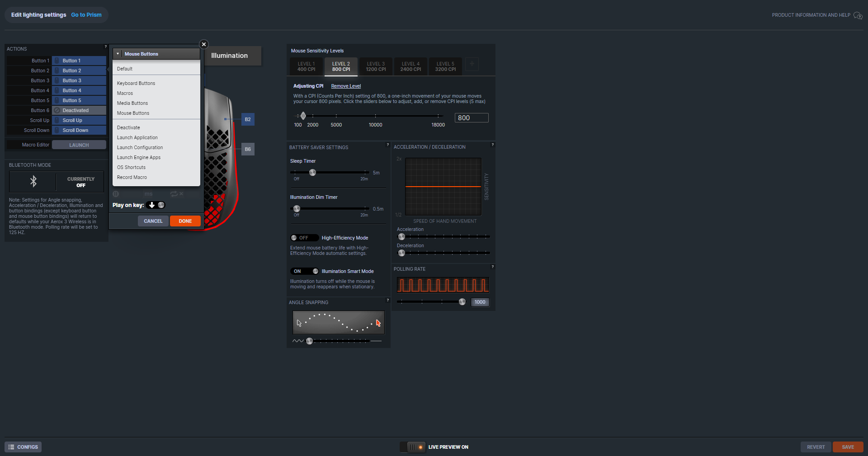The image size is (868, 456).
Task: Click the angle snapping wave icon
Action: point(298,341)
